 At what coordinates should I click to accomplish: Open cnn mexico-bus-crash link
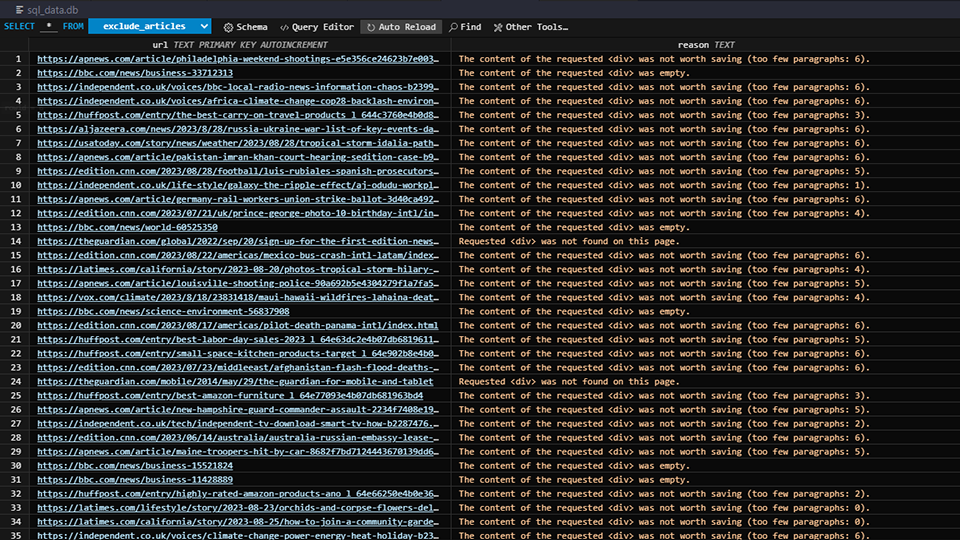[x=238, y=255]
